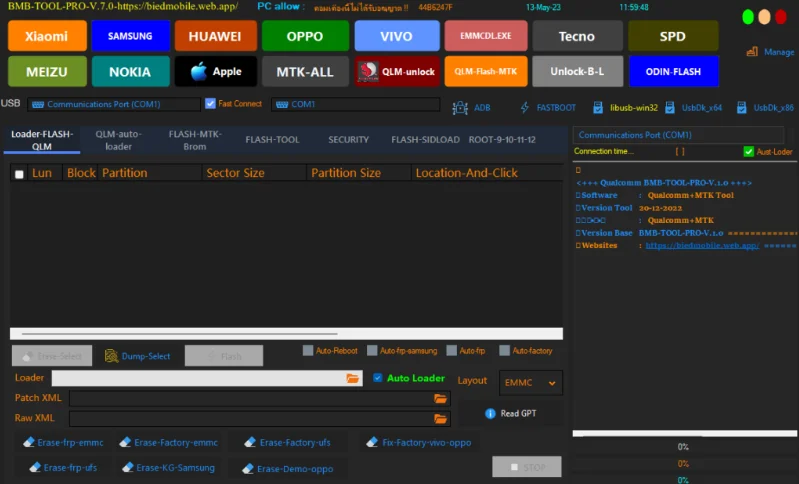Switch to Loader-FLASH-QLM tab
The width and height of the screenshot is (799, 484).
42,140
